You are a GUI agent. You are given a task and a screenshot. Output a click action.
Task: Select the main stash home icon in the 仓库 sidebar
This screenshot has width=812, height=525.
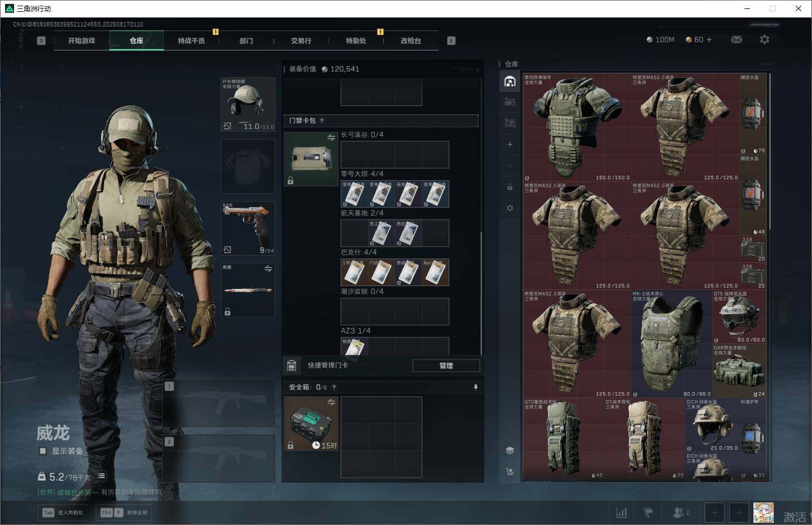click(510, 82)
